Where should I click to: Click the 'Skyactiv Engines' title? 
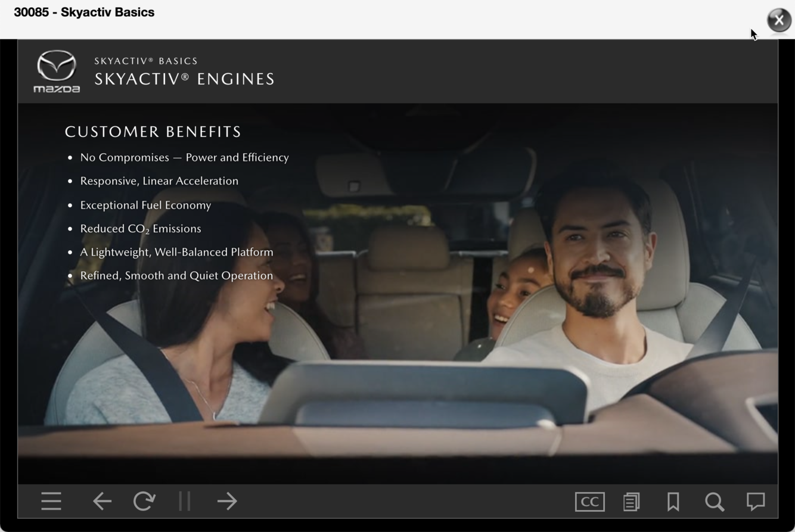coord(185,79)
